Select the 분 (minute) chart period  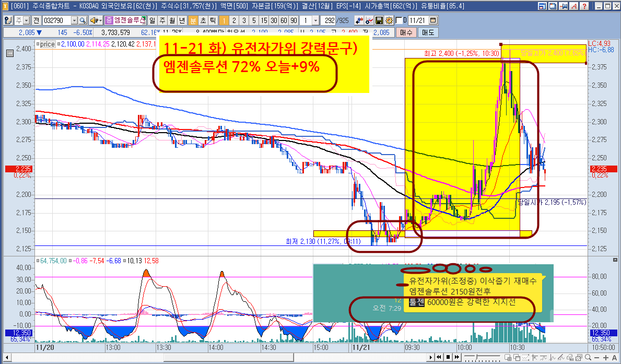(x=193, y=20)
